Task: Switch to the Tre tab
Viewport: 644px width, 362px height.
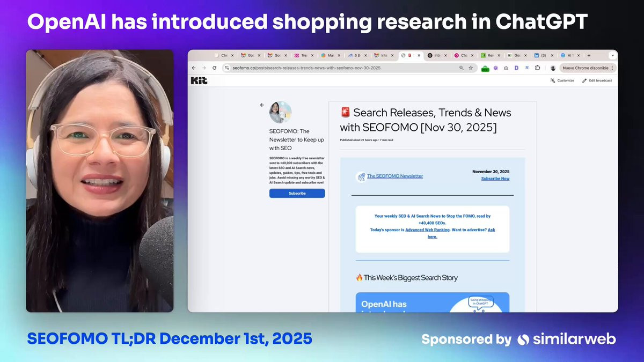Action: coord(304,55)
